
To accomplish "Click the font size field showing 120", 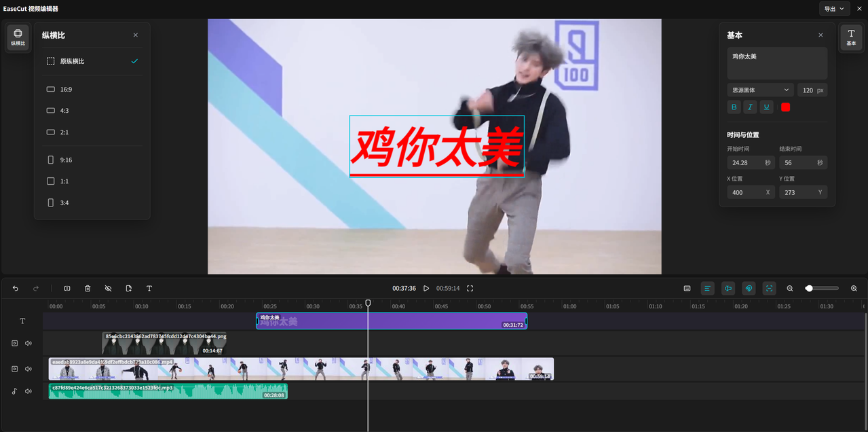I will [x=812, y=90].
